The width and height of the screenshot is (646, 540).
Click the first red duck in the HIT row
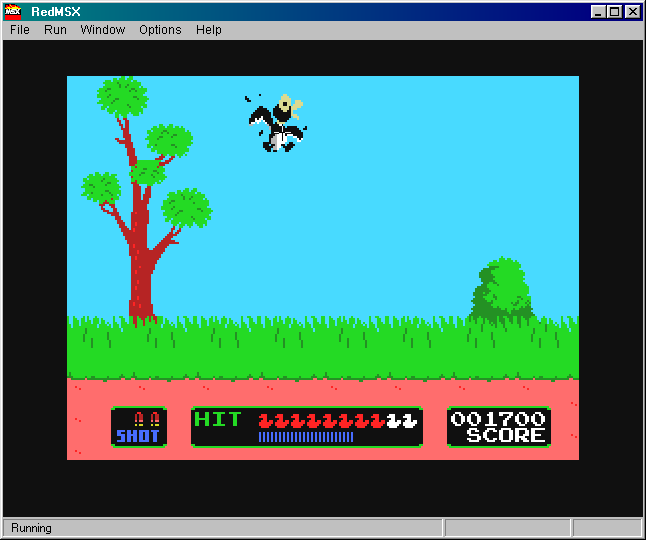(264, 421)
